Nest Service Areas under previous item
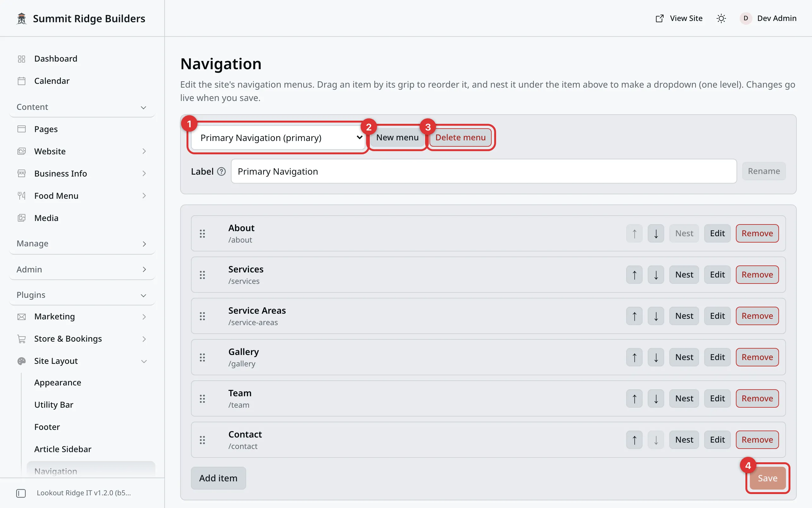Viewport: 812px width, 508px height. [684, 316]
